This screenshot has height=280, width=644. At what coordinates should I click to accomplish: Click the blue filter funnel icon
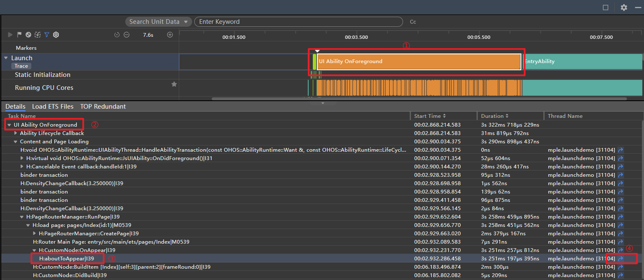pos(47,35)
